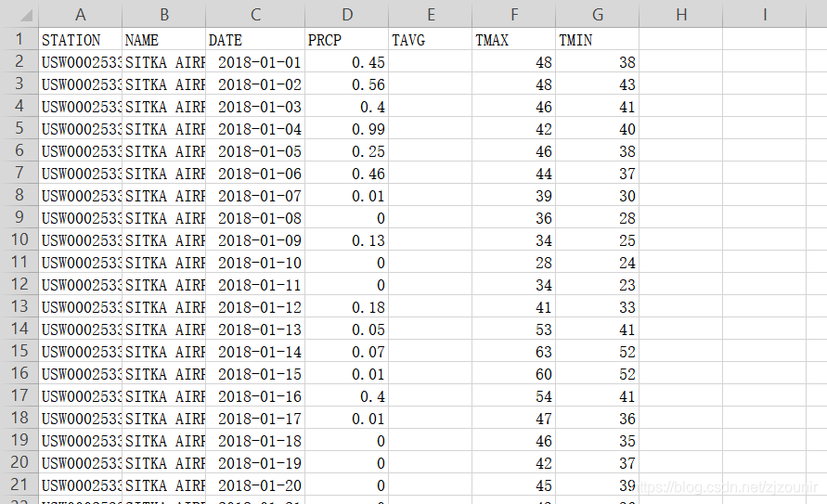Select the PRCP cell for 2018-01-19
The image size is (827, 504).
346,463
